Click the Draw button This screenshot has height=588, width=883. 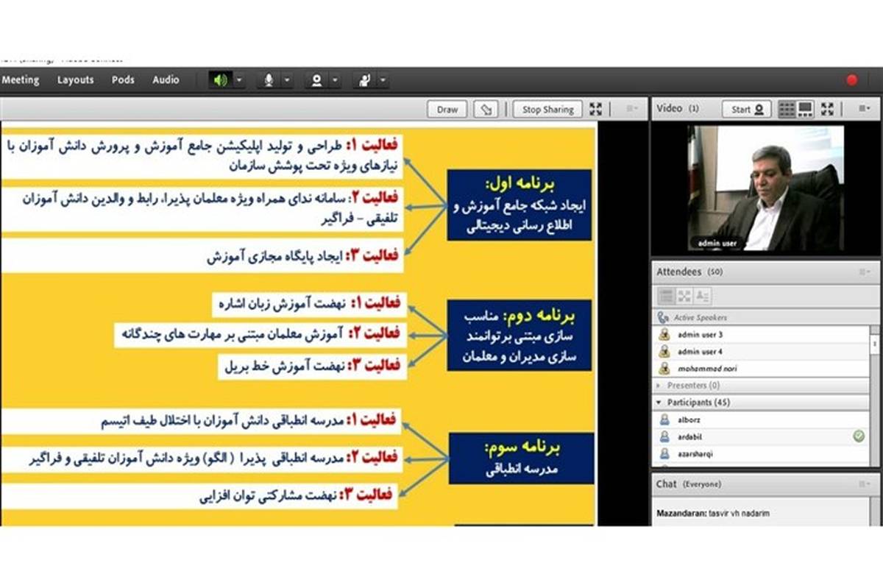coord(447,110)
